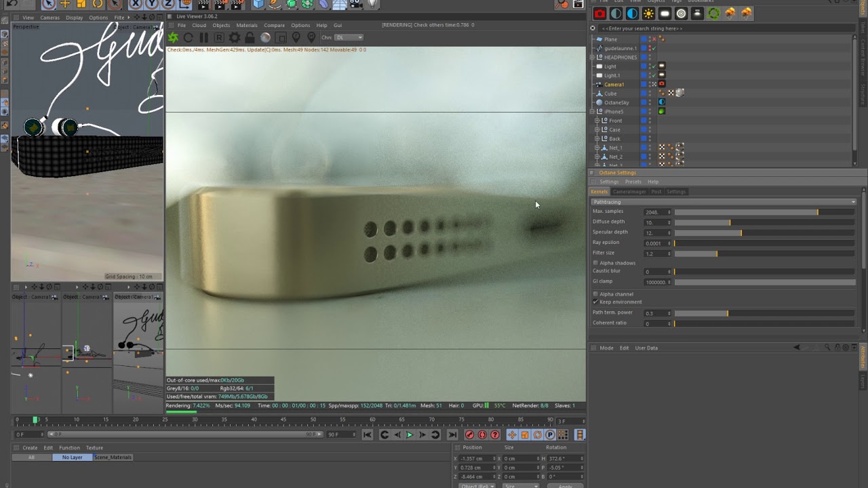Play the animation forward
Viewport: 868px width, 488px height.
pos(410,435)
